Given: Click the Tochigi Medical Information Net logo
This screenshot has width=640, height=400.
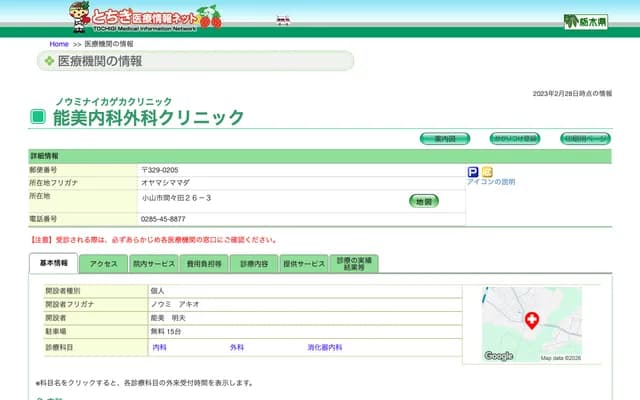Looking at the screenshot, I should tap(144, 16).
